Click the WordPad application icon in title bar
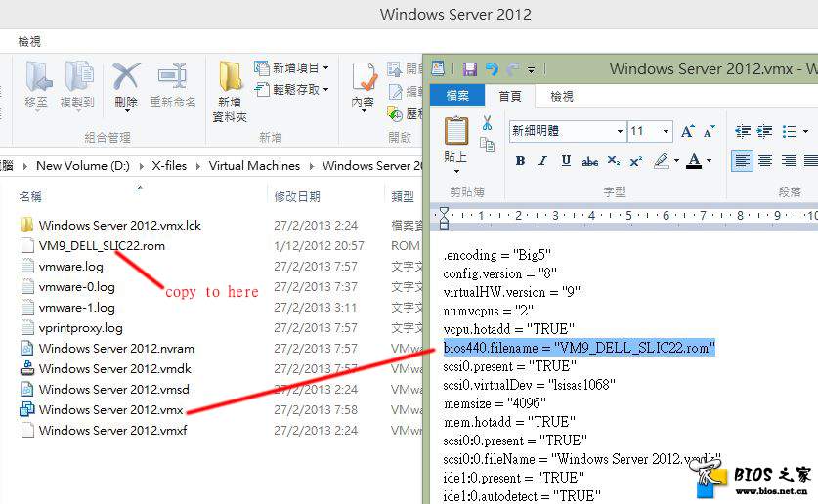Viewport: 818px width, 504px height. (438, 68)
